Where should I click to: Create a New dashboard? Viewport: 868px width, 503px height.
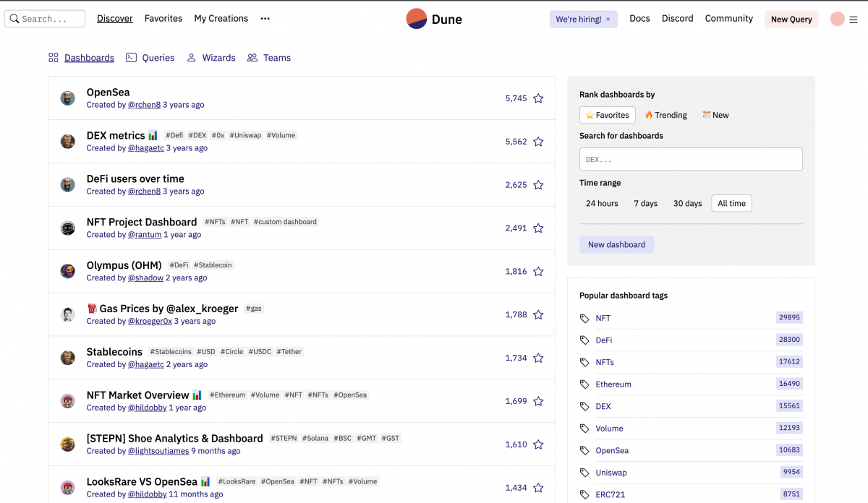(616, 245)
